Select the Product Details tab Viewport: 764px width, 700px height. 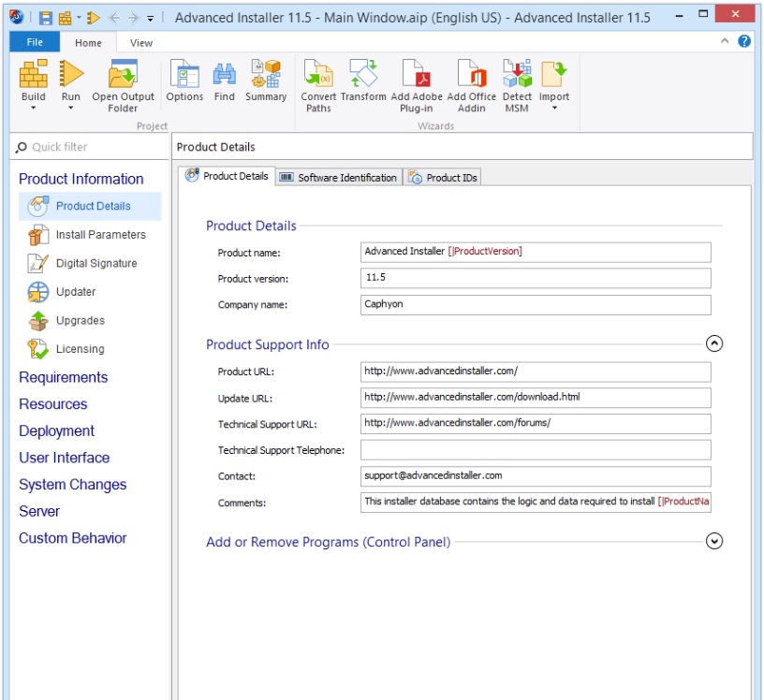pos(227,176)
